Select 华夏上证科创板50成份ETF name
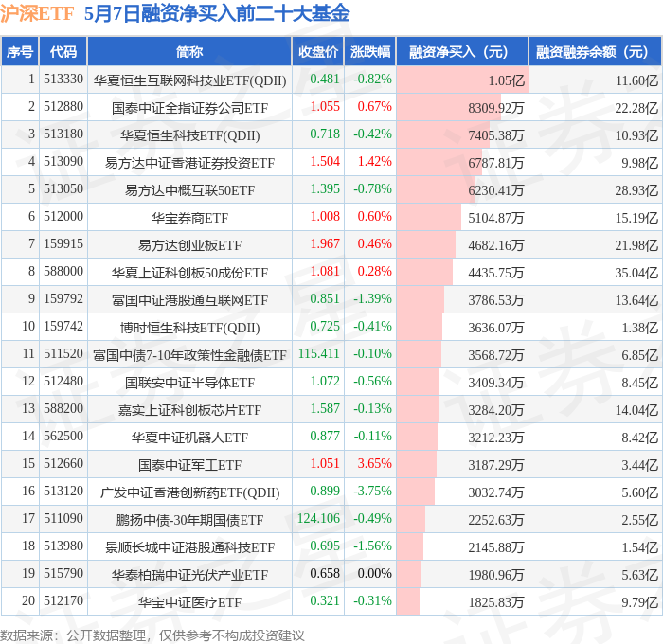Viewport: 663px width, 644px height. pyautogui.click(x=189, y=273)
